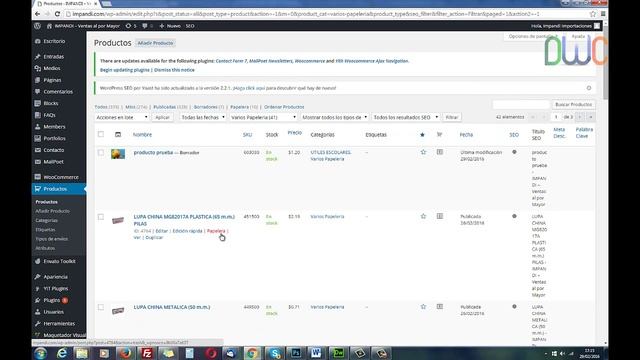Click the Portfolios sidebar icon
This screenshot has height=360, width=640.
click(x=38, y=138)
